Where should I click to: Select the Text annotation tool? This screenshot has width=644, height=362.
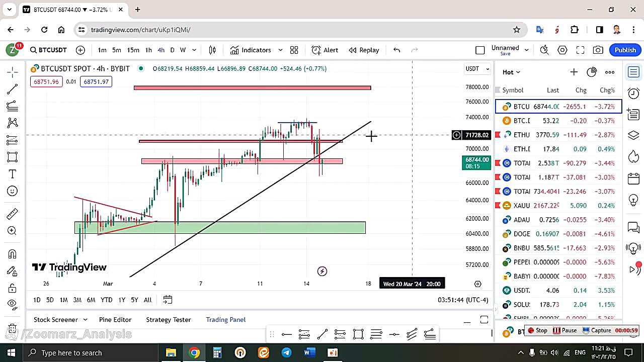[13, 174]
